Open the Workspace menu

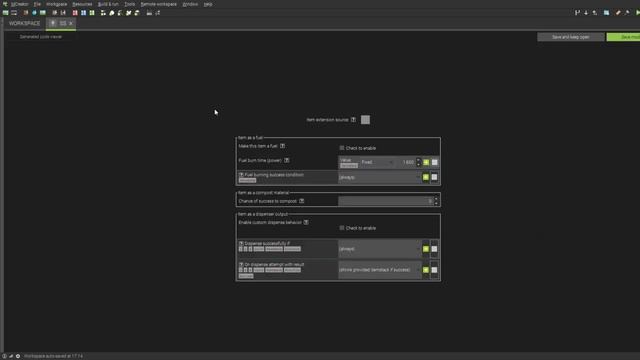[x=56, y=4]
